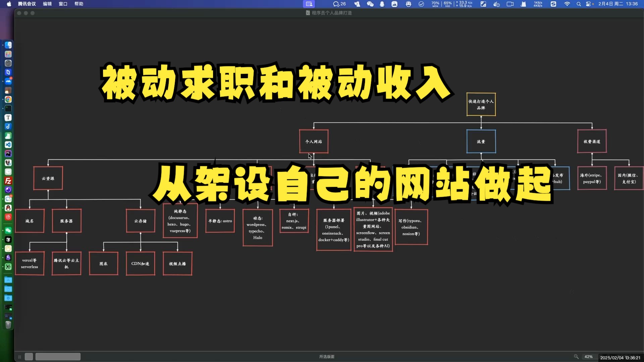This screenshot has height=362, width=644.
Task: Select the vercel等 serverless node
Action: point(30,263)
